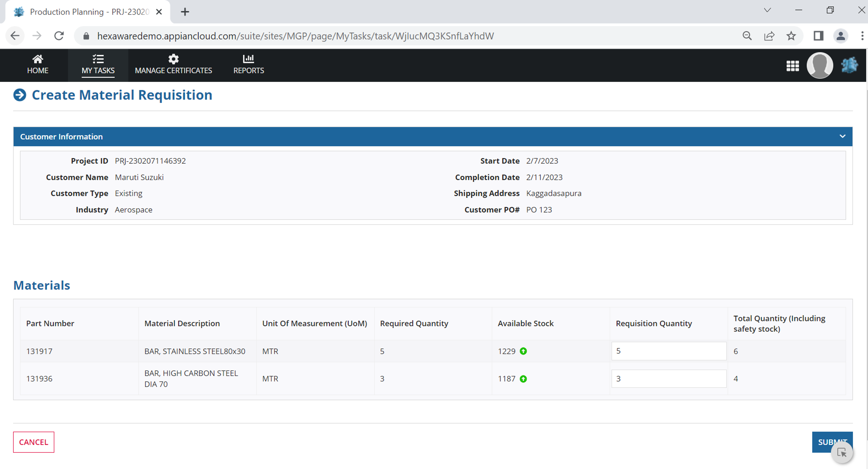Go to the HOME page
The width and height of the screenshot is (868, 469).
[37, 65]
